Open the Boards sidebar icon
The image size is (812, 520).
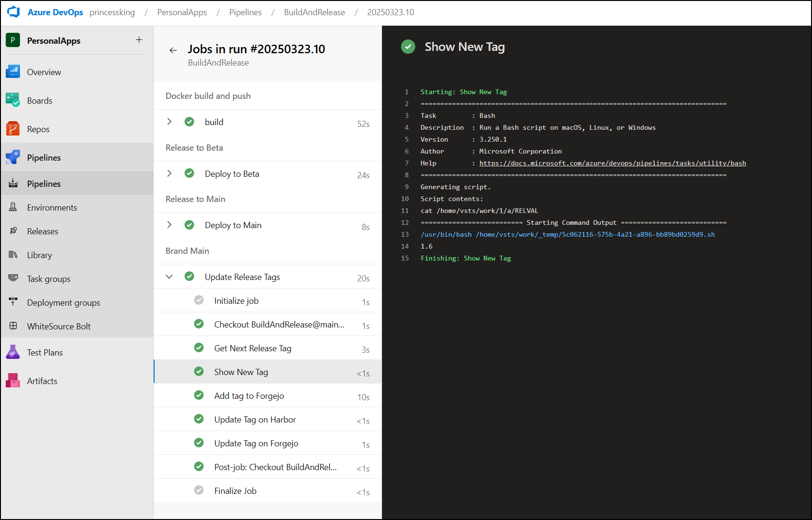pos(13,100)
